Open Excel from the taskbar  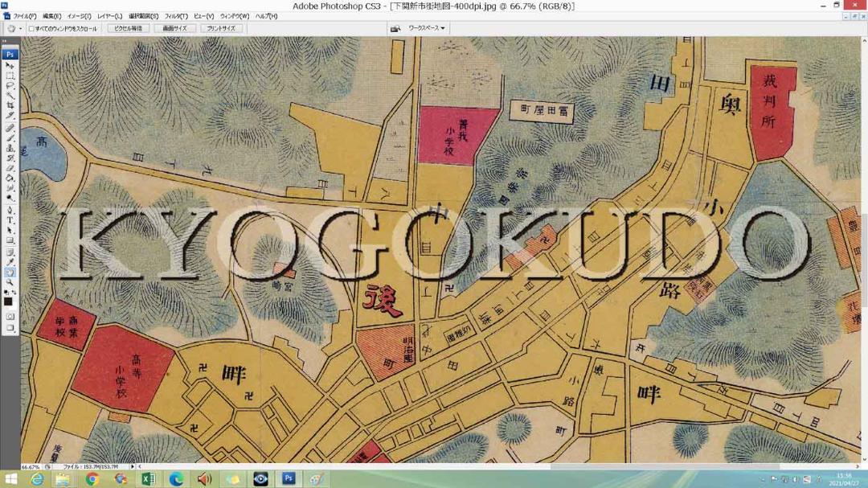coord(149,479)
